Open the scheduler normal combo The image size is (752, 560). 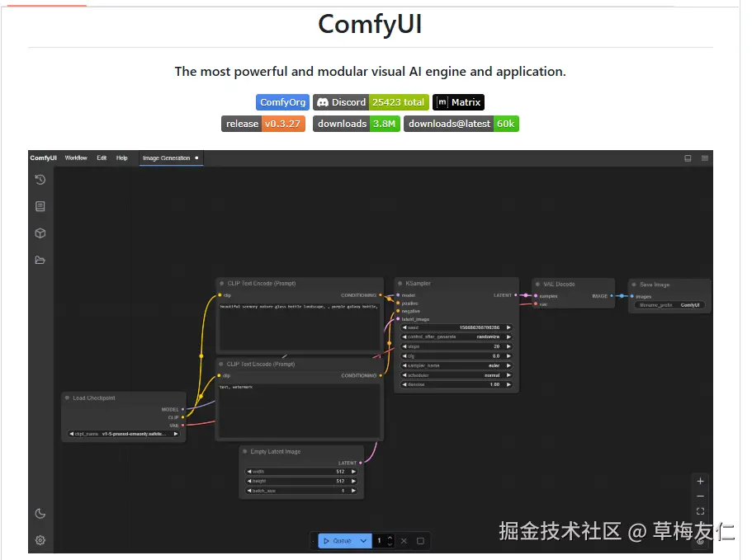pyautogui.click(x=456, y=375)
